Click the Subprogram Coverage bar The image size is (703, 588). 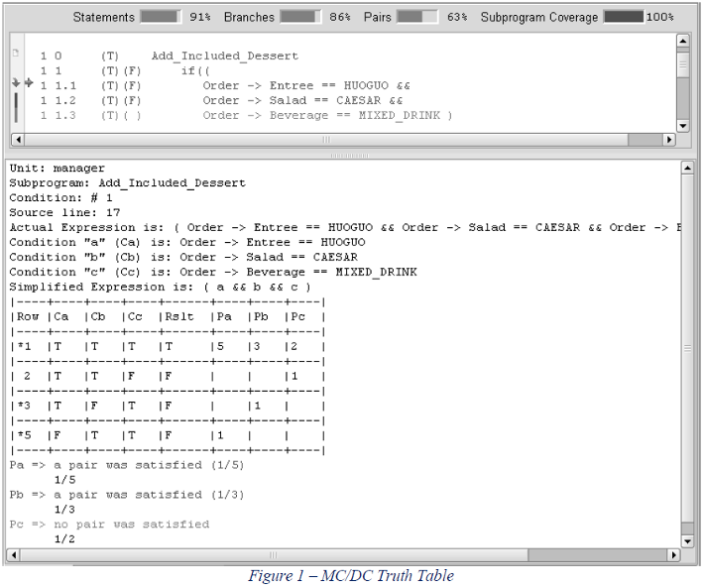(x=624, y=17)
